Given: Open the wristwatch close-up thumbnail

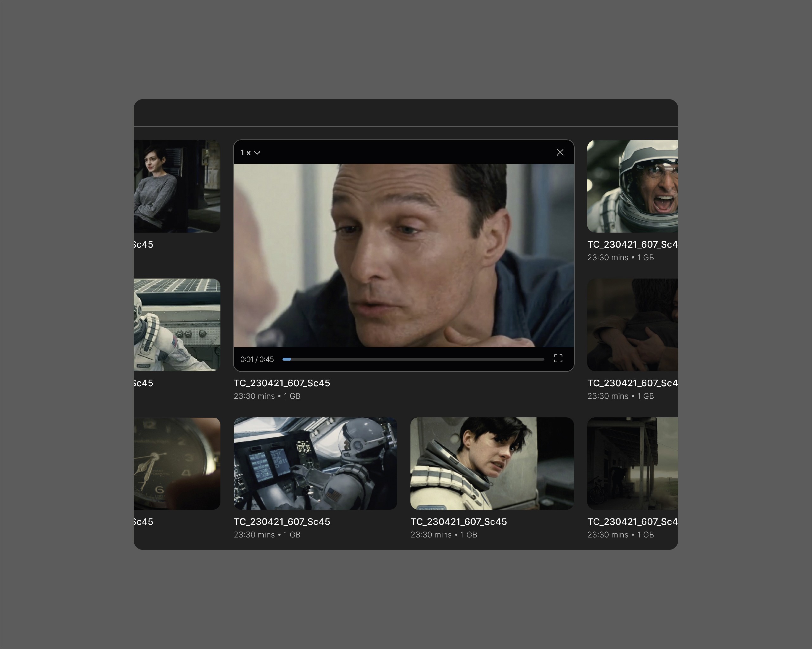Looking at the screenshot, I should (177, 463).
